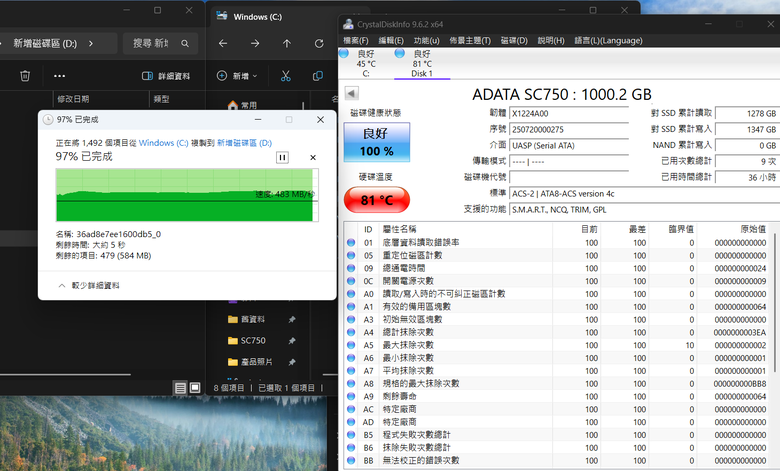Viewport: 780px width, 471px height.
Task: Select the C: drive 45 °C tab
Action: (366, 64)
